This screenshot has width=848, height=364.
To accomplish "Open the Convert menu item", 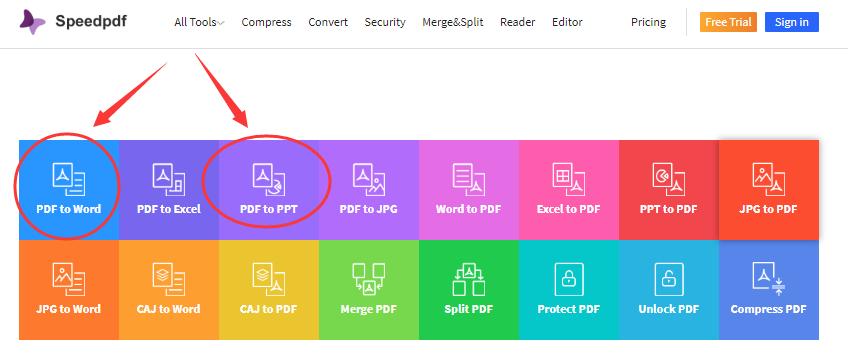I will [x=328, y=22].
